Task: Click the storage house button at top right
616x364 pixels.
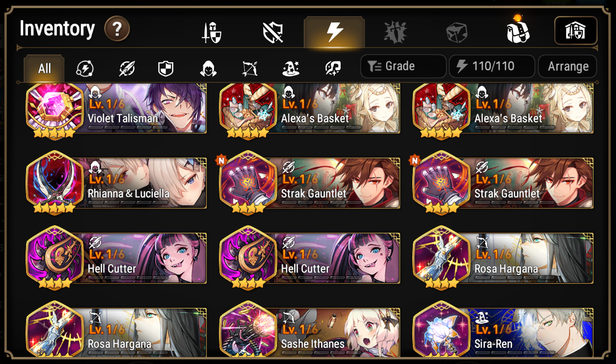Action: pos(575,31)
